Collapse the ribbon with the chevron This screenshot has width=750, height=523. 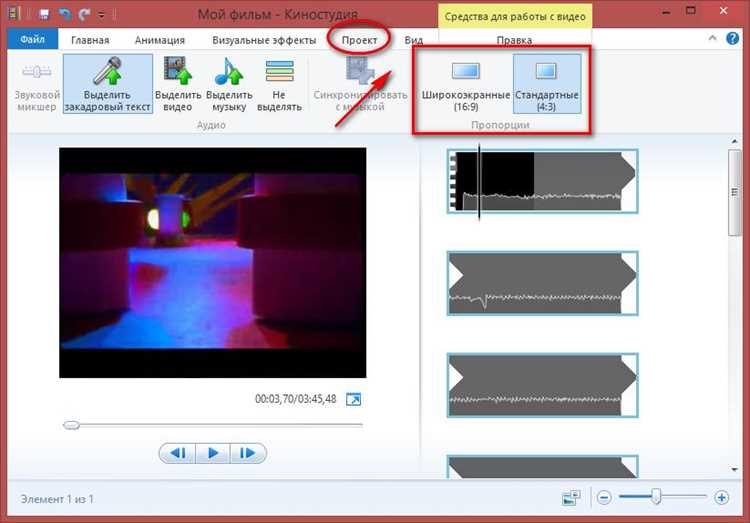point(712,38)
